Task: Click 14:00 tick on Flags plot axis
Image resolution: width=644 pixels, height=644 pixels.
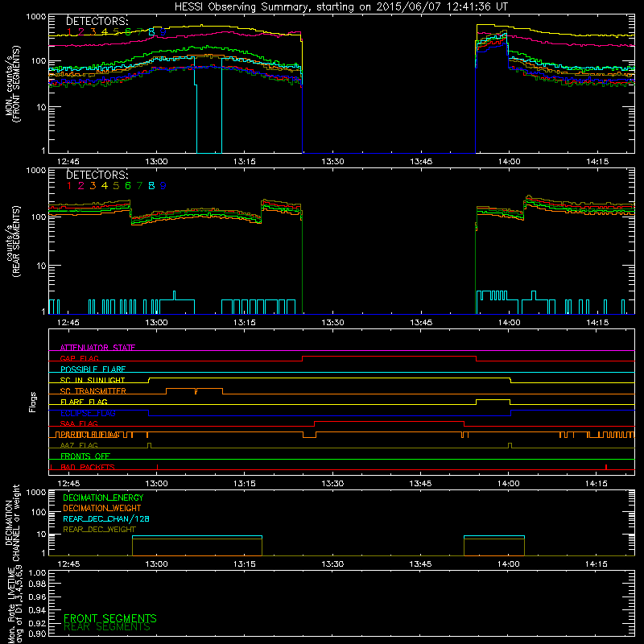Action: (509, 484)
